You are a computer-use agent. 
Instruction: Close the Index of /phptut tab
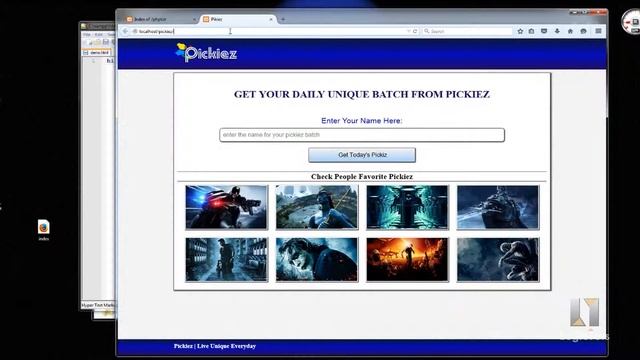tap(194, 19)
